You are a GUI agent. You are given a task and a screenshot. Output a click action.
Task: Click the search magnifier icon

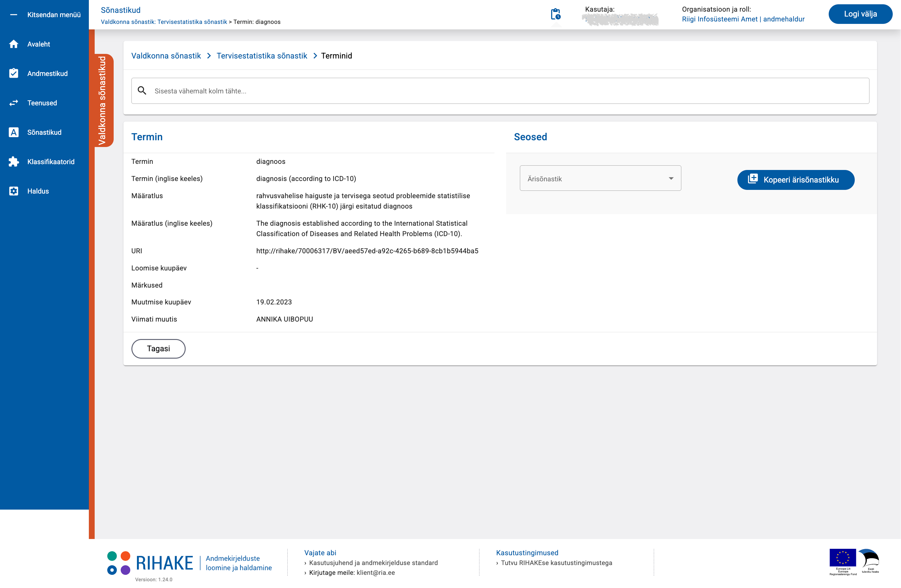(142, 91)
